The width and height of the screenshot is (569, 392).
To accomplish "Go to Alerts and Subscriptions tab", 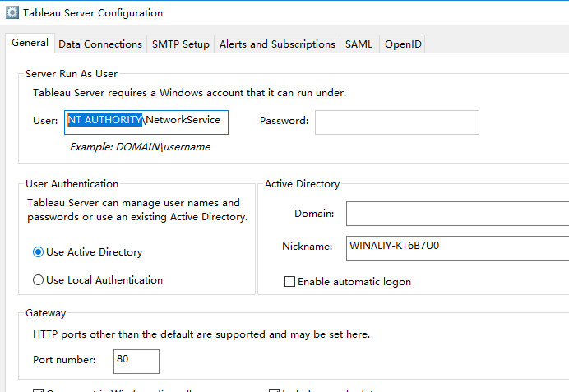I will (x=277, y=44).
